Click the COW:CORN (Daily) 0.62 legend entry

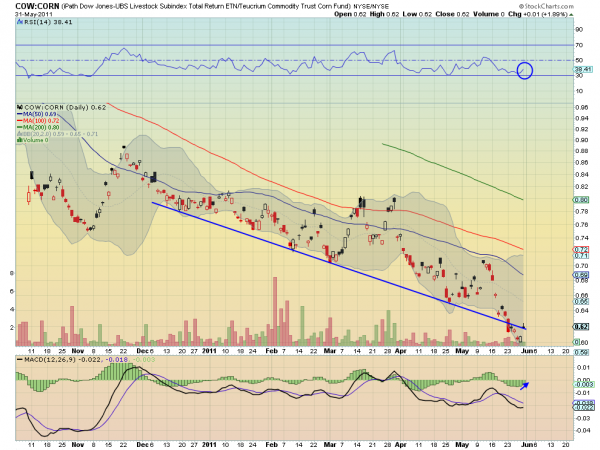coord(61,108)
